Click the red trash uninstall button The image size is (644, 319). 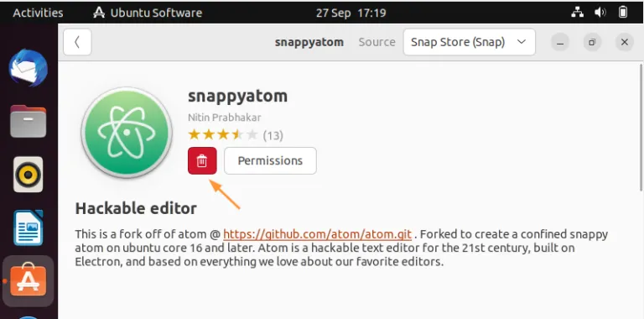pyautogui.click(x=202, y=160)
